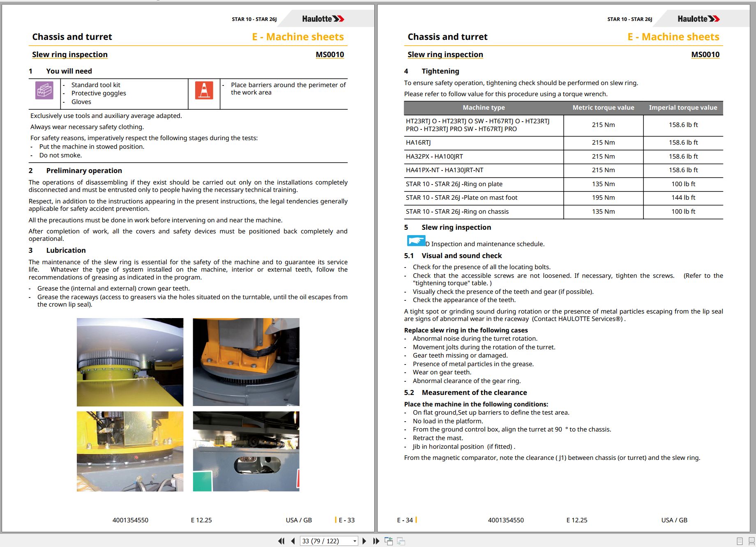756x547 pixels.
Task: Click 'Replace slew ring in the following cases'
Action: pos(466,330)
